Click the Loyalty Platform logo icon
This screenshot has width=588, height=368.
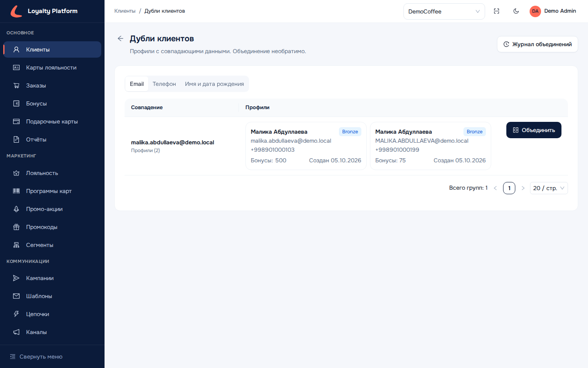click(16, 11)
